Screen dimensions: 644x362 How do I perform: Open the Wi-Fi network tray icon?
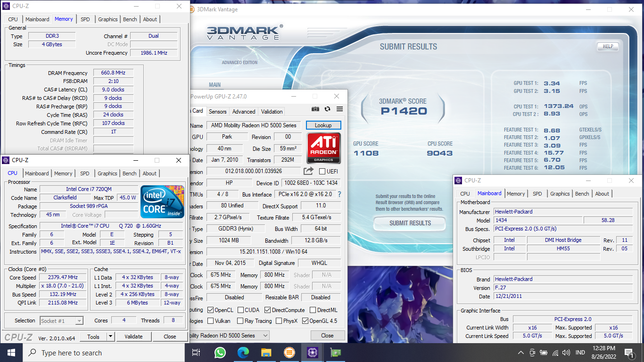point(555,353)
